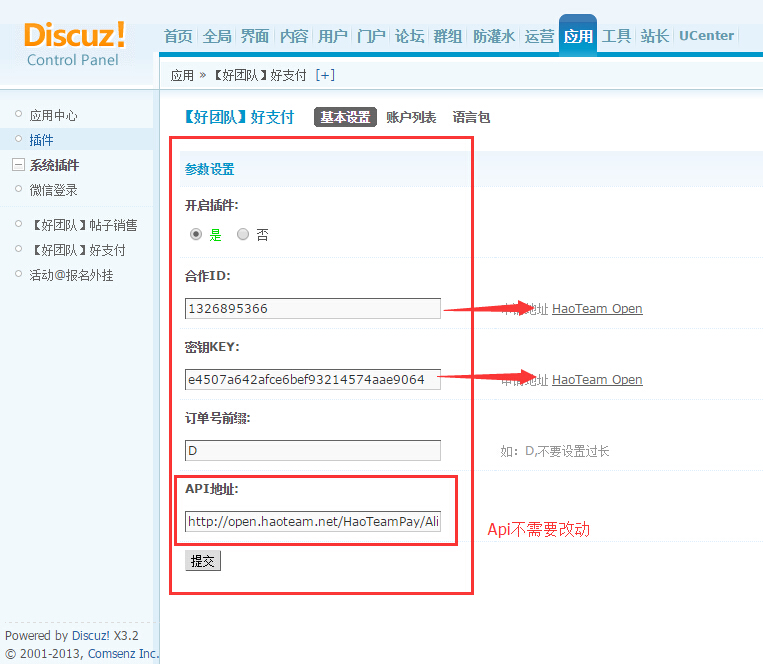Open the 用户 menu tab
Screen dimensions: 763x664
tap(332, 36)
